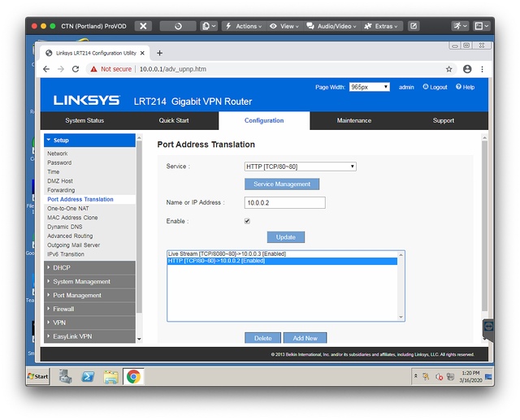This screenshot has height=420, width=520.
Task: Open the Extras menu
Action: (381, 26)
